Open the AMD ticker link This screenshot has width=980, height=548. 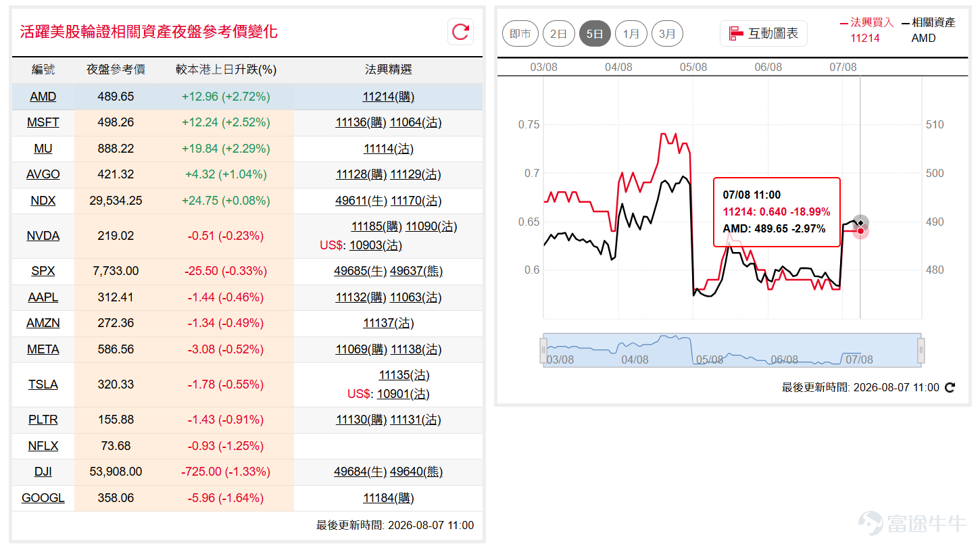tap(43, 97)
